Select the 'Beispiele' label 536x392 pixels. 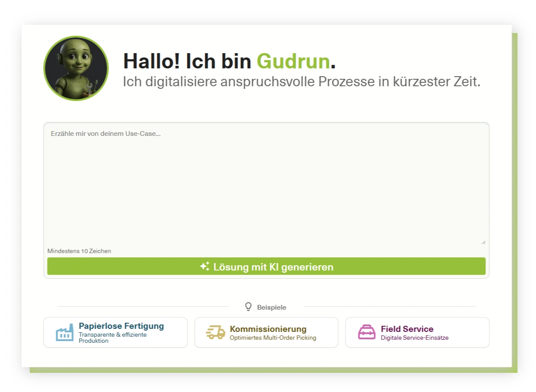pyautogui.click(x=271, y=308)
